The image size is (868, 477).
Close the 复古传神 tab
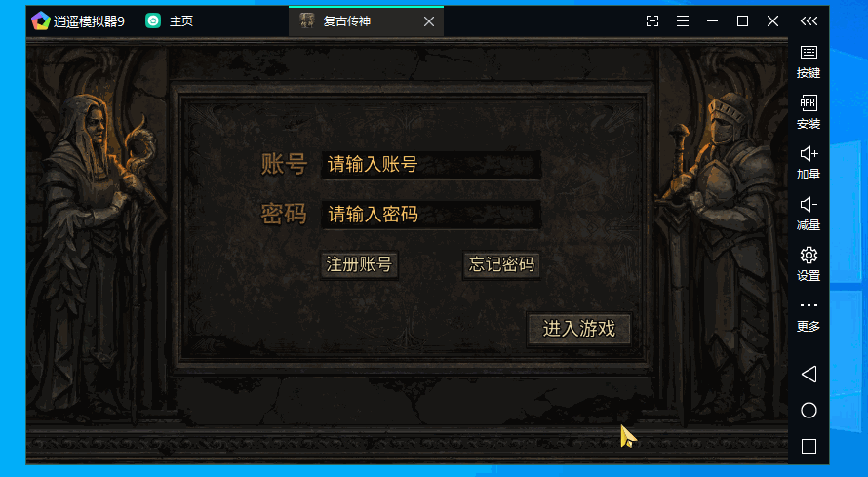(x=429, y=21)
